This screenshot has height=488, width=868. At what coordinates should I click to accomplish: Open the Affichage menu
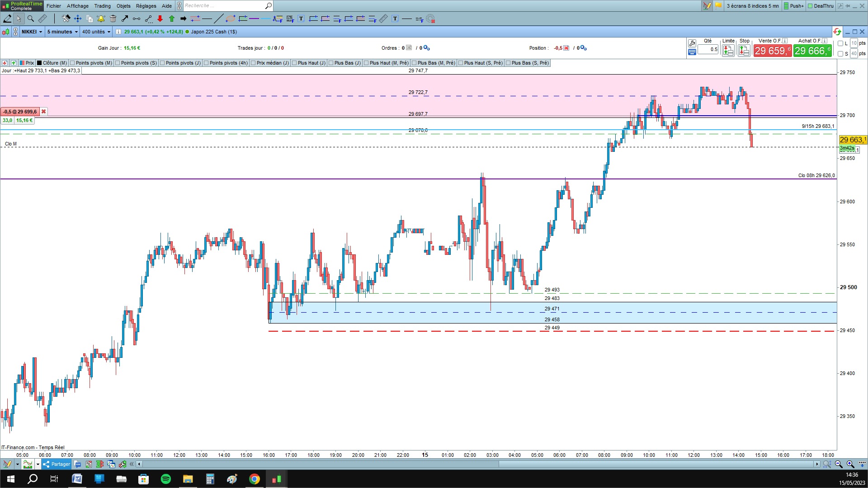coord(78,6)
